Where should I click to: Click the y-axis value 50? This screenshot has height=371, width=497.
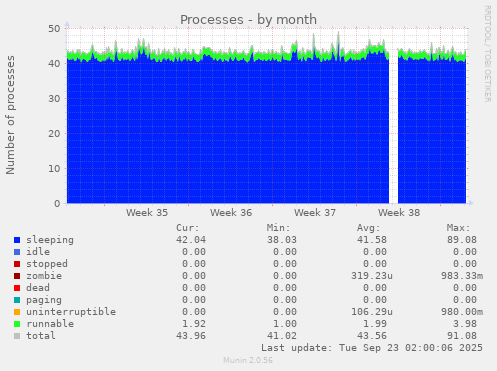click(54, 29)
